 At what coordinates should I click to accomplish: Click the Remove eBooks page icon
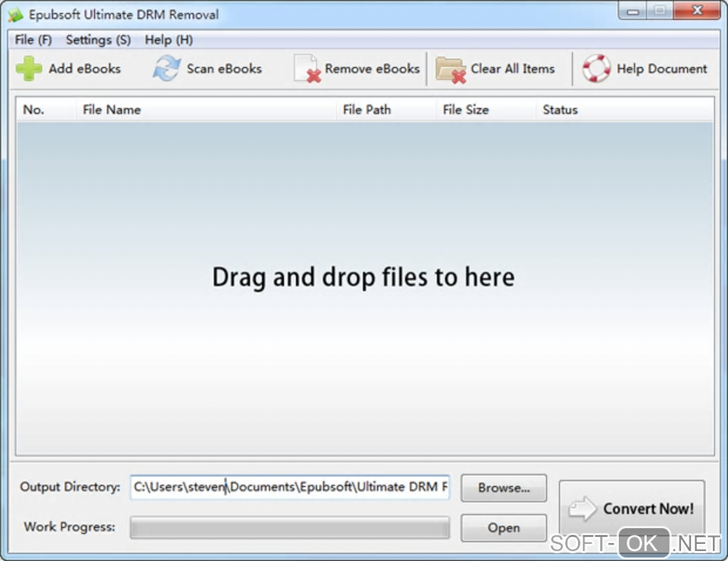click(308, 69)
